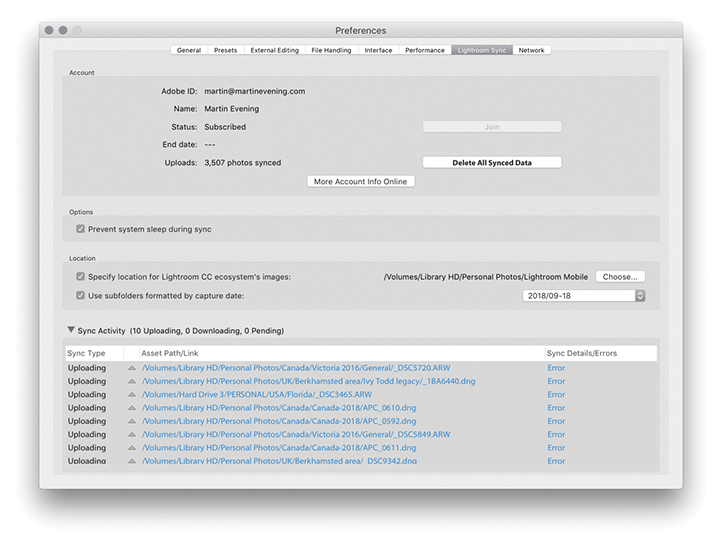Click the upload arrow icon beside APC_0610.dng

click(132, 408)
